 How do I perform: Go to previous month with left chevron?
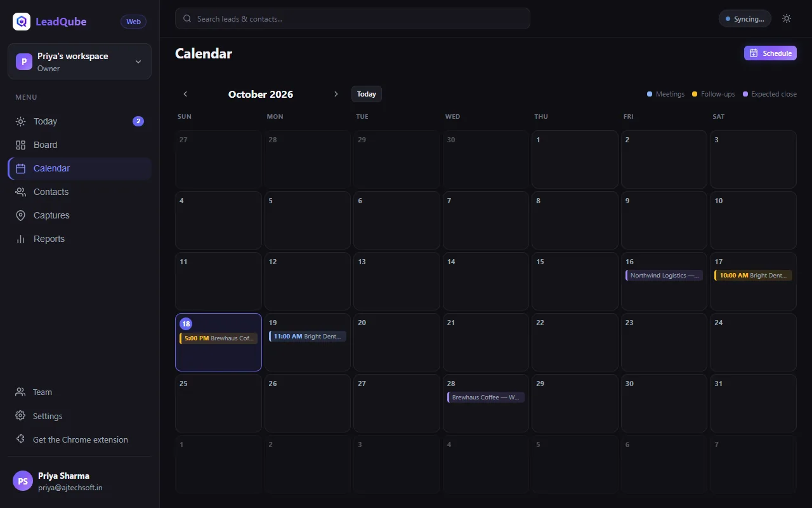tap(185, 94)
